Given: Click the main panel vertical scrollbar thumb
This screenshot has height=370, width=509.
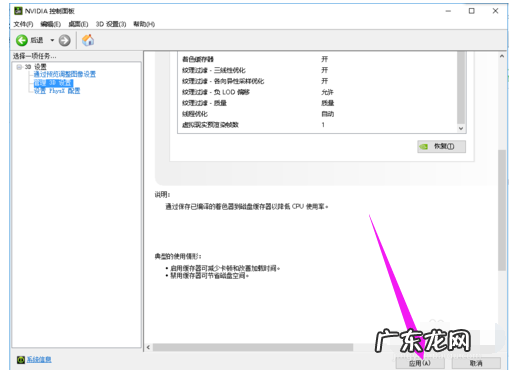Looking at the screenshot, I should 502,210.
